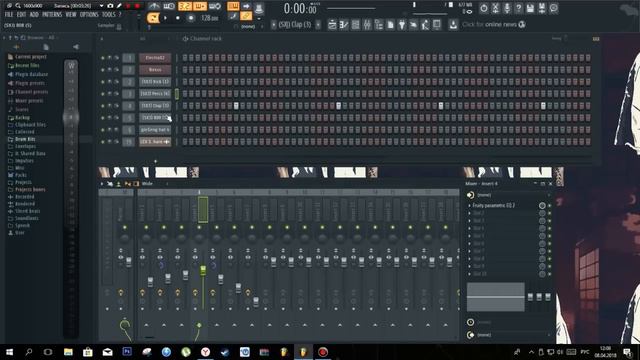The image size is (640, 360).
Task: Open the (SKD) Clap (3) pattern selector
Action: 295,25
